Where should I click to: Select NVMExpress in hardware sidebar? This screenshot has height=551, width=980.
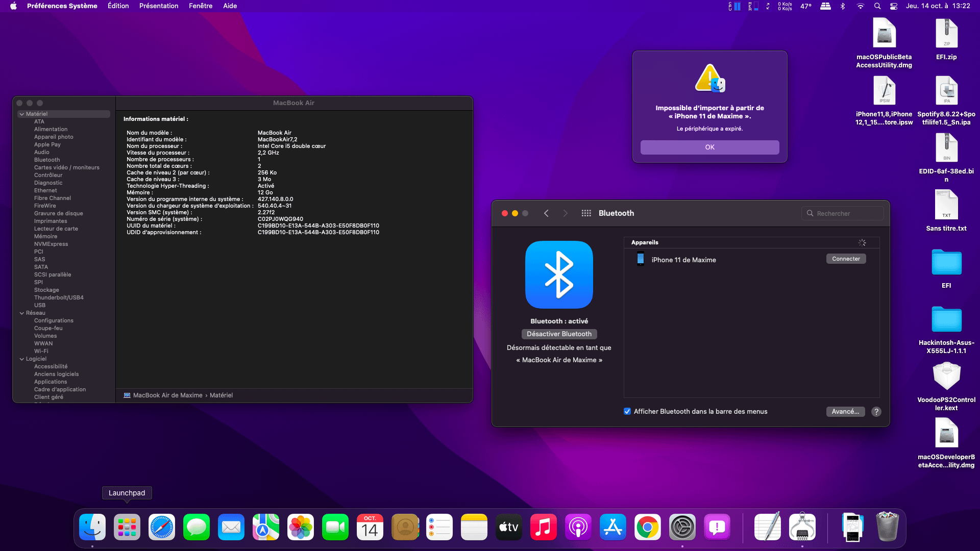pyautogui.click(x=51, y=244)
